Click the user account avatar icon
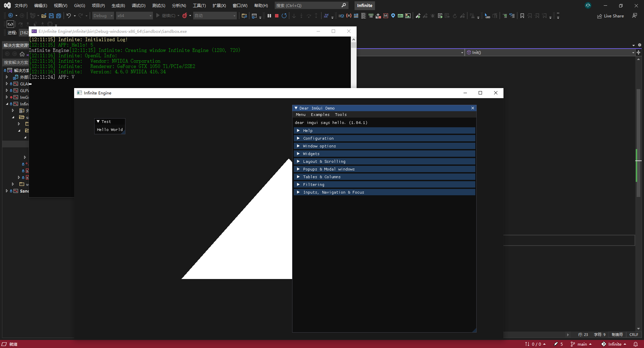This screenshot has width=644, height=348. 588,5
